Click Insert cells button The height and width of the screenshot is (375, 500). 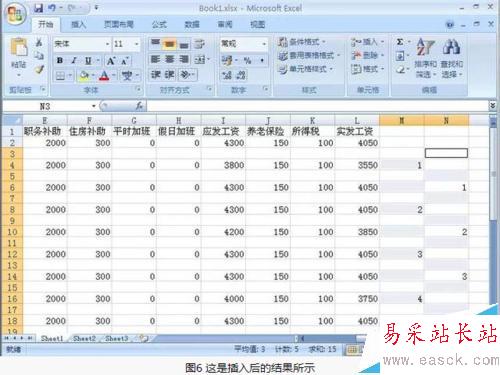point(368,42)
